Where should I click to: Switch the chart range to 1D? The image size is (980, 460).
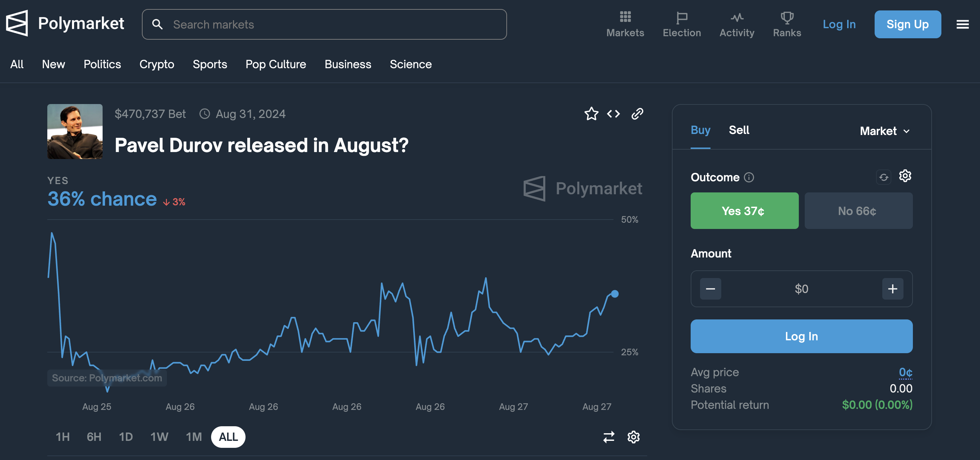(x=126, y=437)
